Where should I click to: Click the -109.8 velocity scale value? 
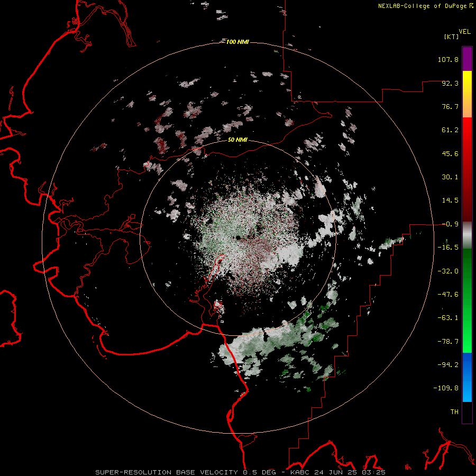pos(446,388)
